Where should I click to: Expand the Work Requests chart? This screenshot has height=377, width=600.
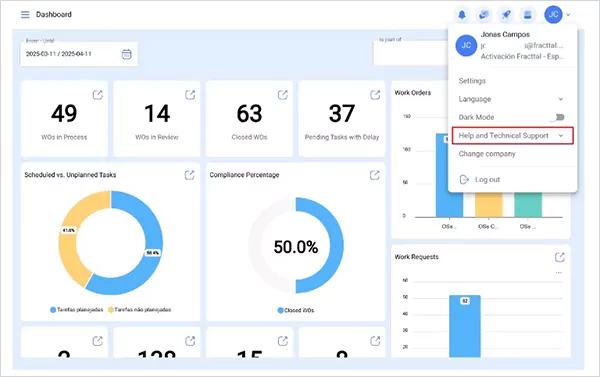tap(560, 257)
